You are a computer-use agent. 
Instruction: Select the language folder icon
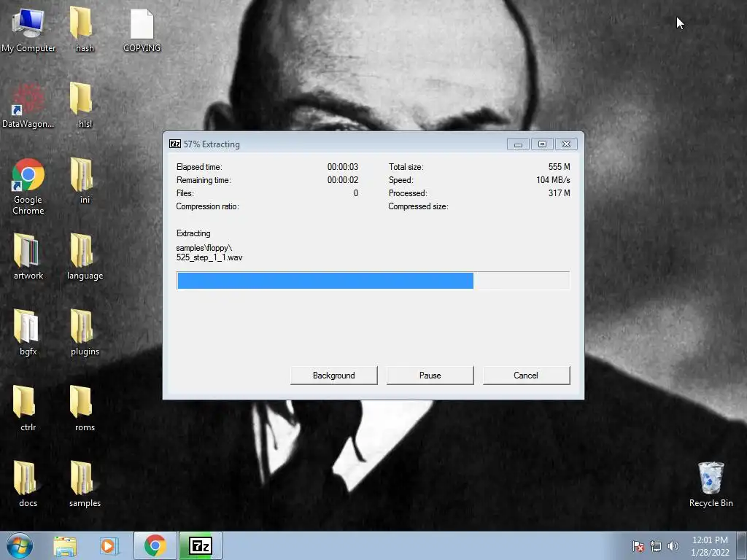pos(85,257)
